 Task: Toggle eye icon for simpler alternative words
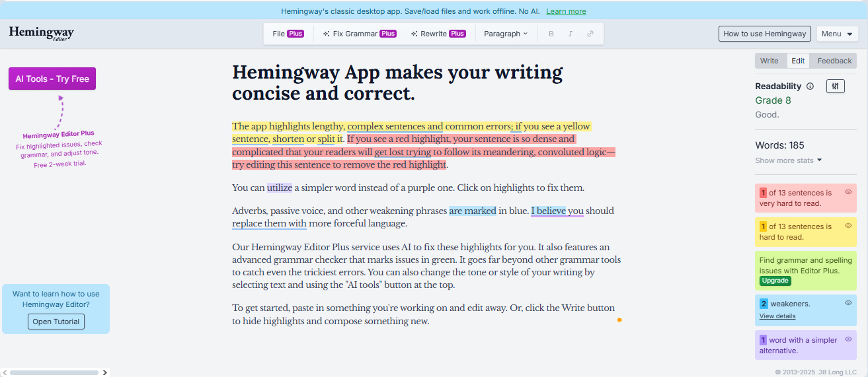tap(848, 339)
